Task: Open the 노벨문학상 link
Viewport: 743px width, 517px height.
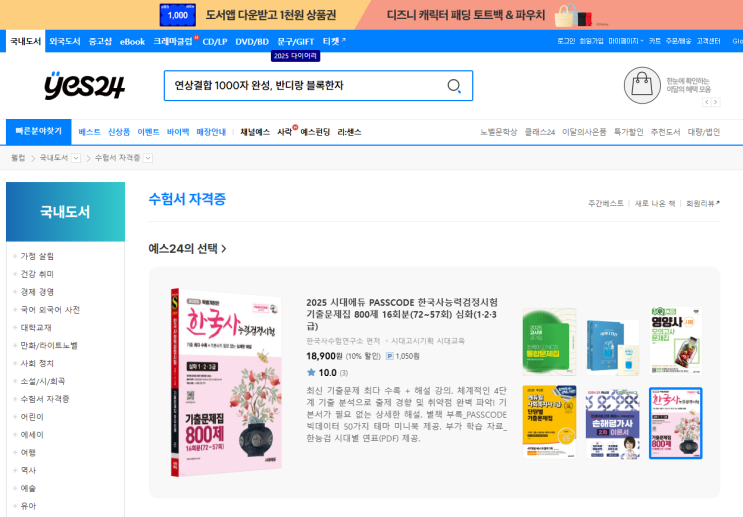Action: click(x=498, y=132)
